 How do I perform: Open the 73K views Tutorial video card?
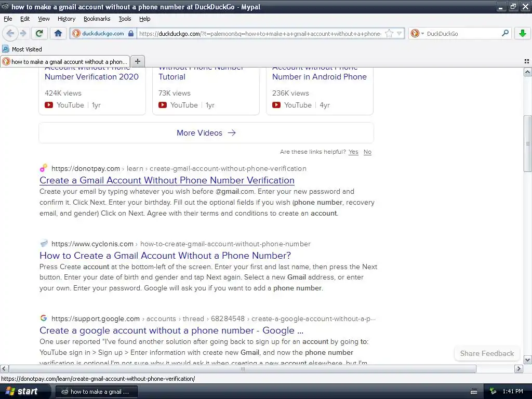206,91
